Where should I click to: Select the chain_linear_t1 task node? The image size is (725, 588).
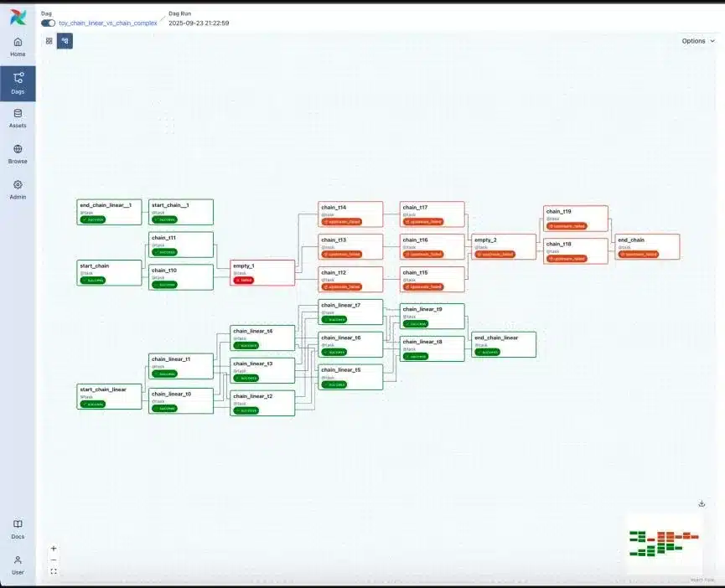181,366
